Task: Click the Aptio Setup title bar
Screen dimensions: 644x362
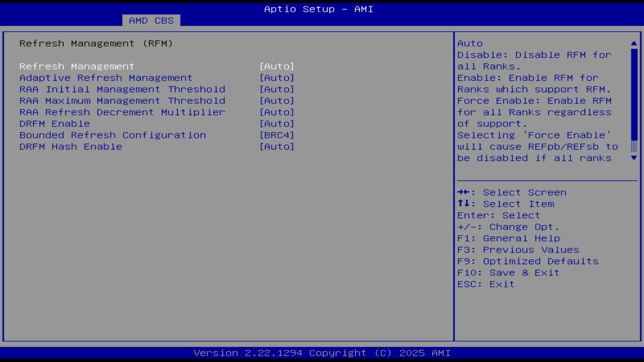Action: (319, 9)
